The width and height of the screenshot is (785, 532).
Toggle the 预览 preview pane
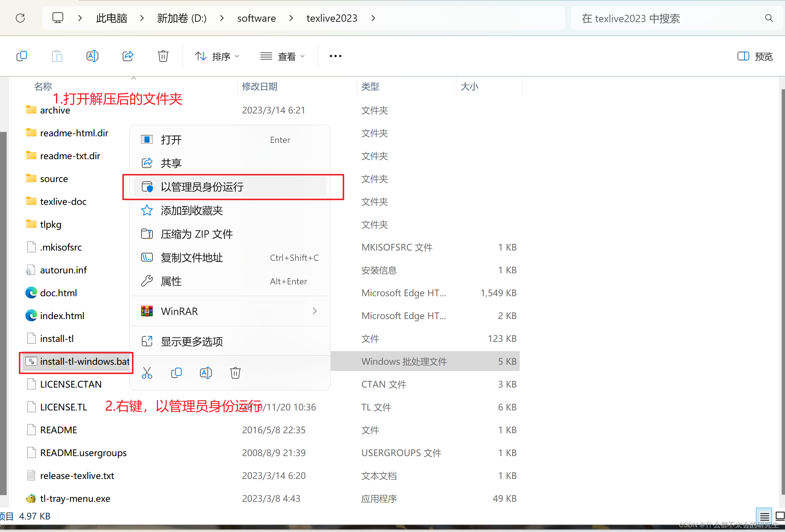click(x=755, y=56)
